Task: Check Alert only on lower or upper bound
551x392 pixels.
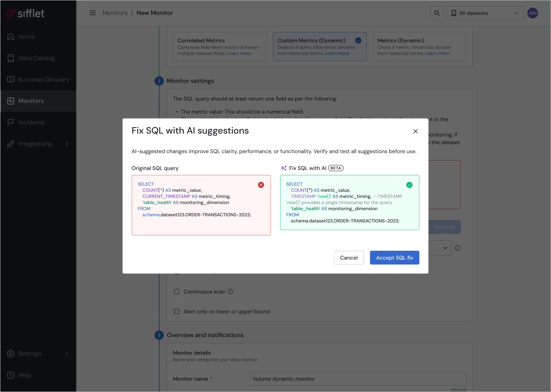Action: (x=177, y=311)
